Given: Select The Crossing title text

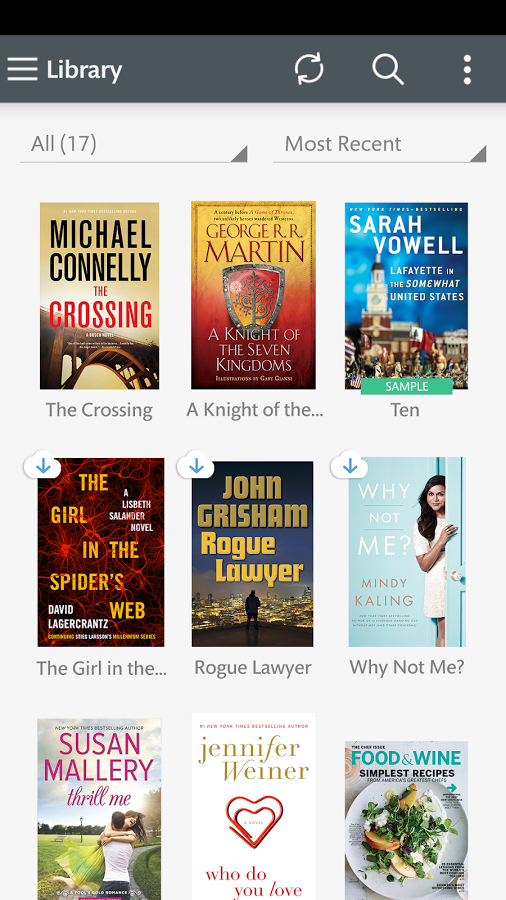Looking at the screenshot, I should 99,410.
